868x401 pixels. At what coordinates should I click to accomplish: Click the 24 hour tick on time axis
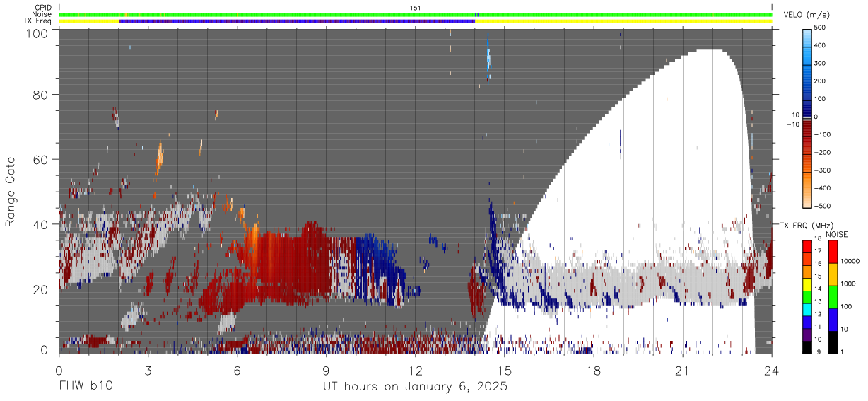point(772,370)
